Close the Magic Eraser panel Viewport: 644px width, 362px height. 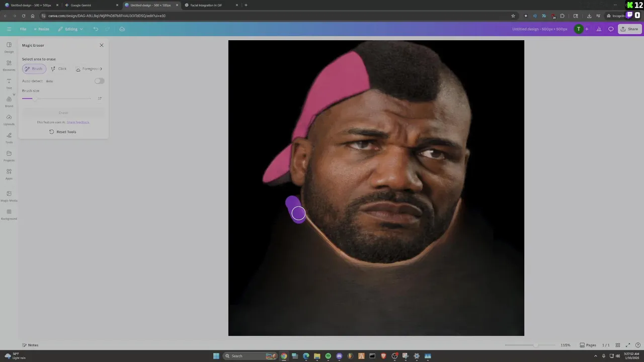pos(102,45)
